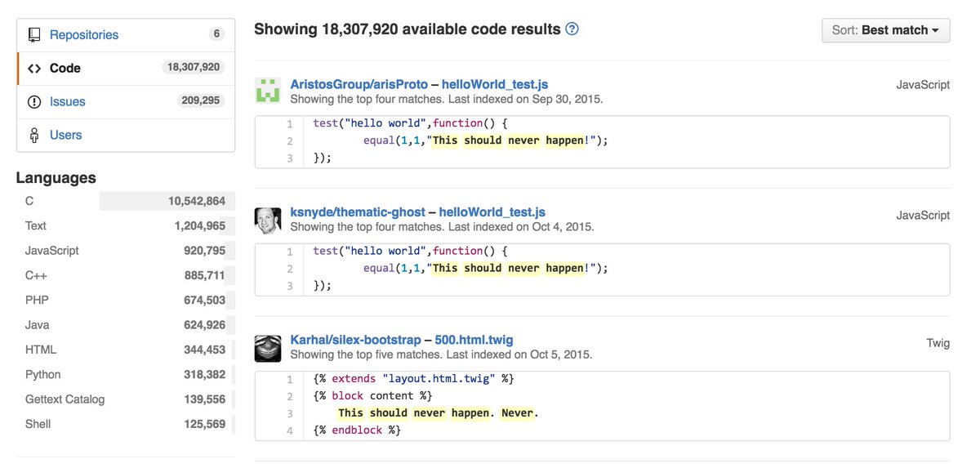
Task: Filter results by C language
Action: 29,201
